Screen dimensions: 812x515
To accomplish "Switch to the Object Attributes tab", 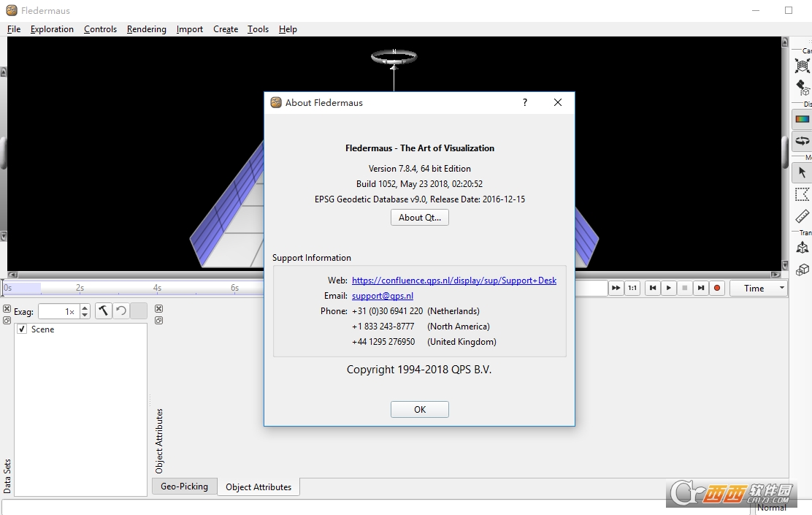I will (258, 487).
